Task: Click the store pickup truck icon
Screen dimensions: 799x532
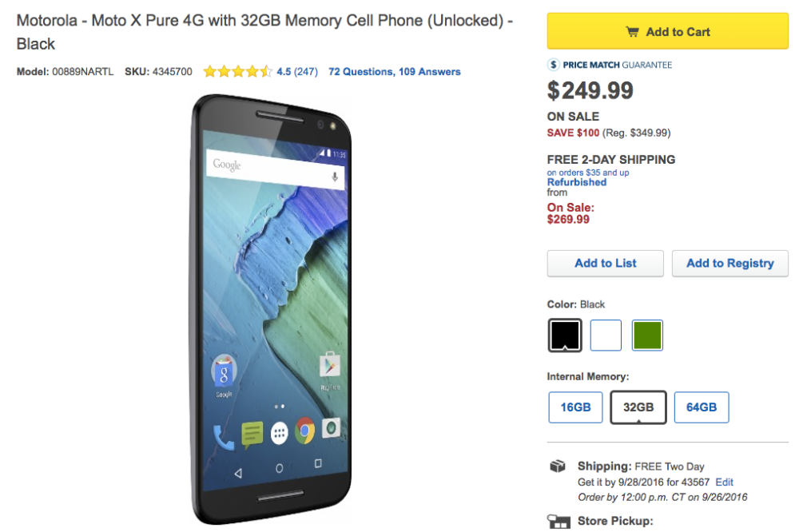Action: 559,522
